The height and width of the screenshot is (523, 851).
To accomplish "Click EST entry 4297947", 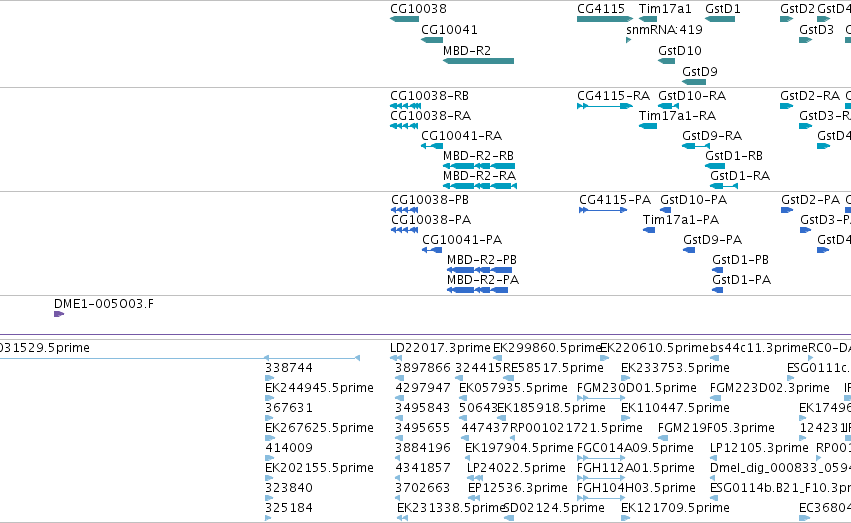I will (423, 388).
